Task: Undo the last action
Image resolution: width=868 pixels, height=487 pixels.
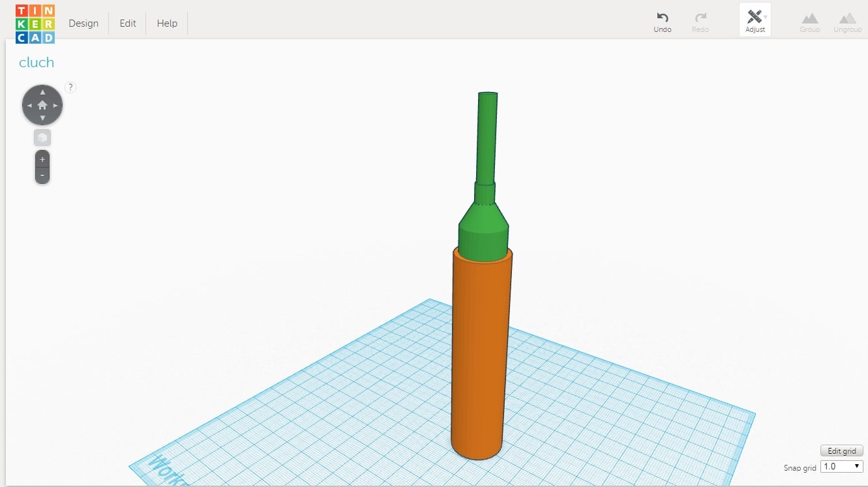Action: (663, 22)
